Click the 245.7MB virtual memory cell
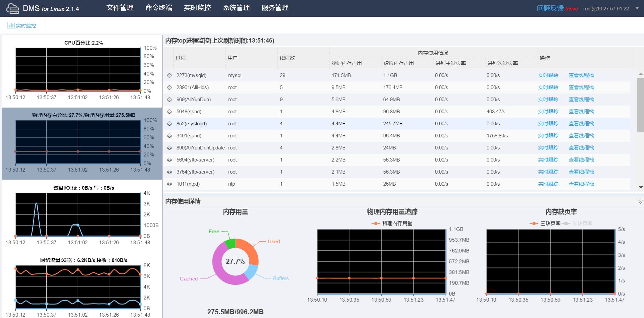The width and height of the screenshot is (644, 318). 393,124
